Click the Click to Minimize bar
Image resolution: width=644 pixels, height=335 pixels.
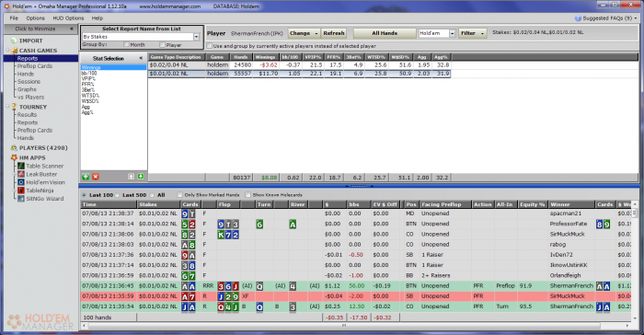[41, 29]
